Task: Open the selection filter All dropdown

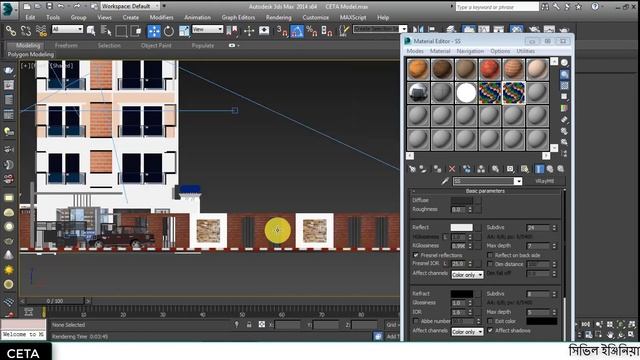Action: click(67, 29)
